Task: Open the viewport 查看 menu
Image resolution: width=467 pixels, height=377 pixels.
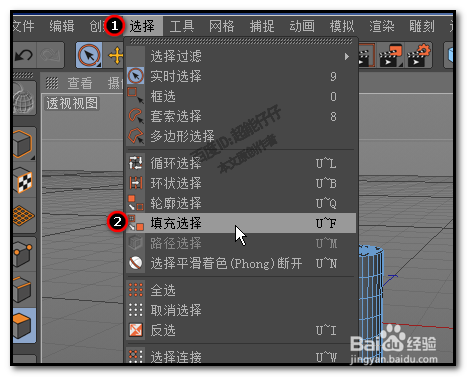Action: (80, 83)
